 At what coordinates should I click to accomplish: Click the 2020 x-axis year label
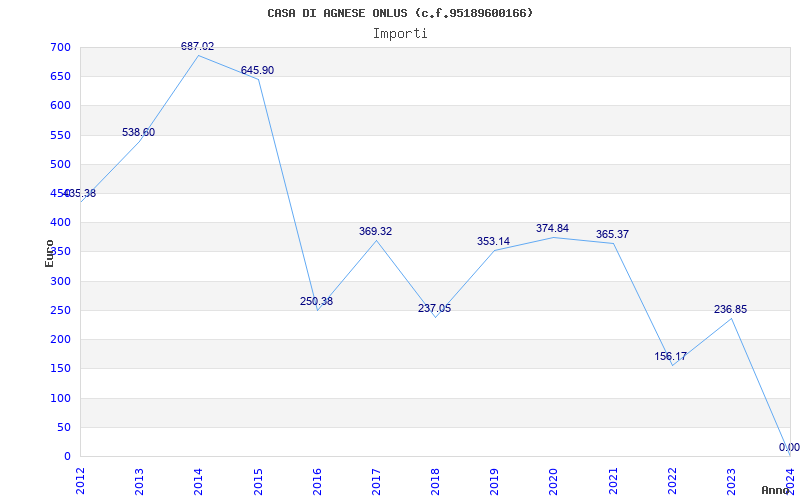click(x=554, y=480)
